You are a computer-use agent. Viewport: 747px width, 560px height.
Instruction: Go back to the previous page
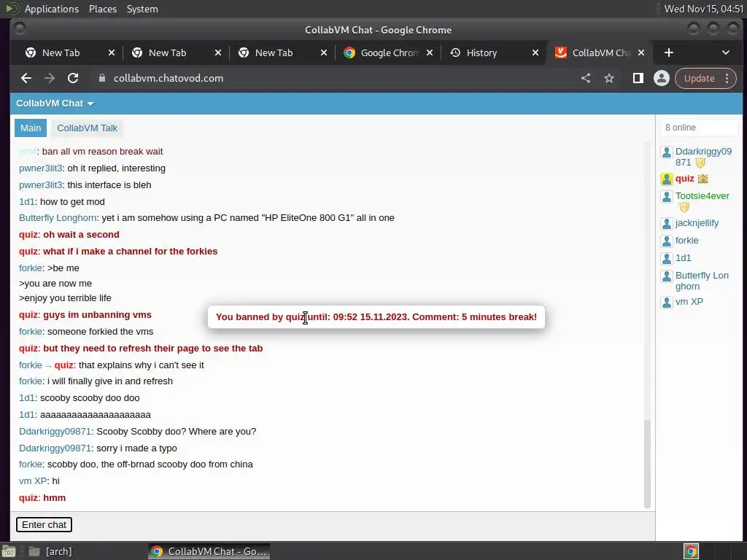coord(26,78)
